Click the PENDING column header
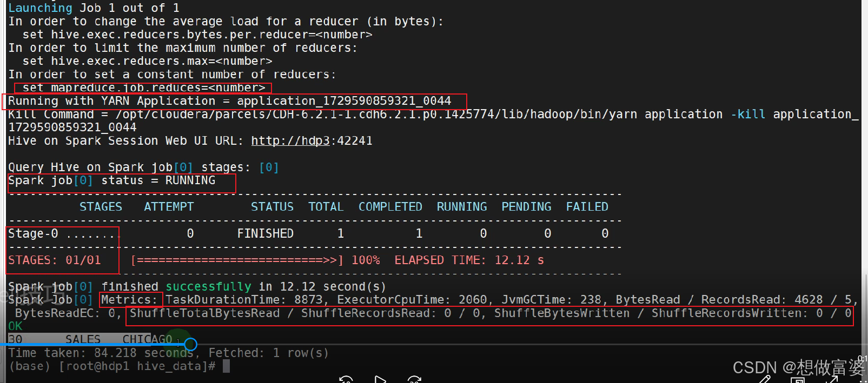 pos(526,207)
